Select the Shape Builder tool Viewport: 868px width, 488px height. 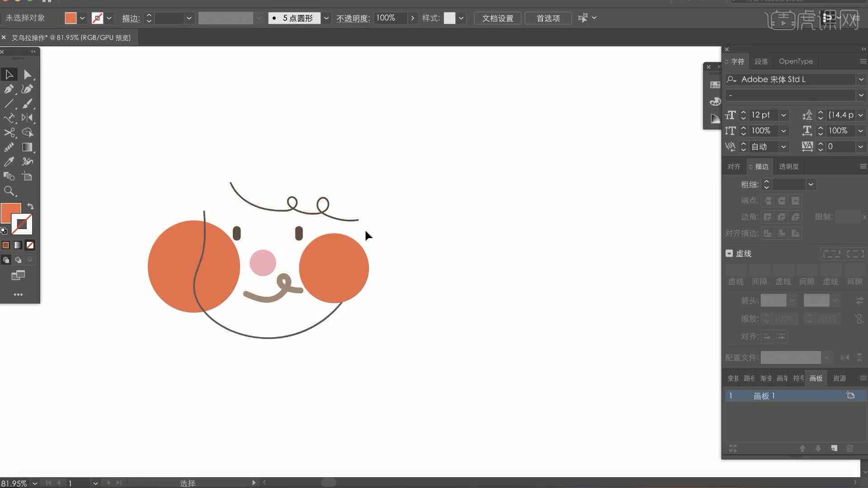[9, 176]
